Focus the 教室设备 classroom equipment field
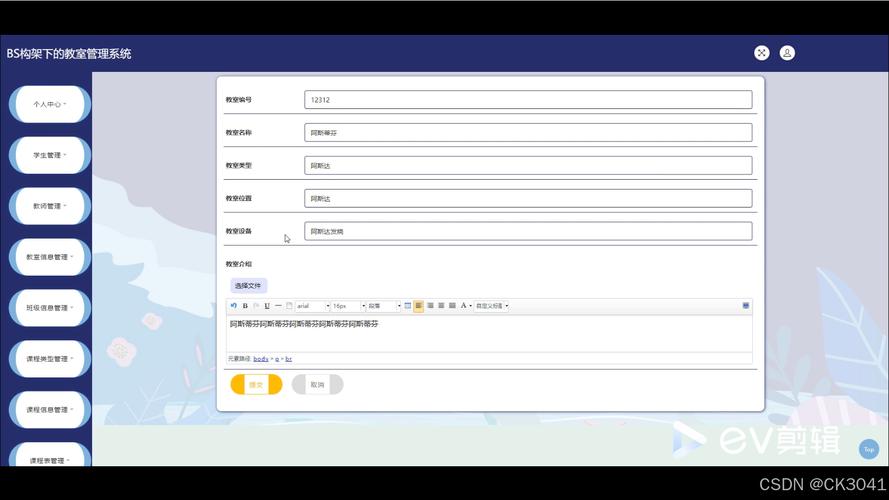Viewport: 889px width, 500px height. pos(528,231)
